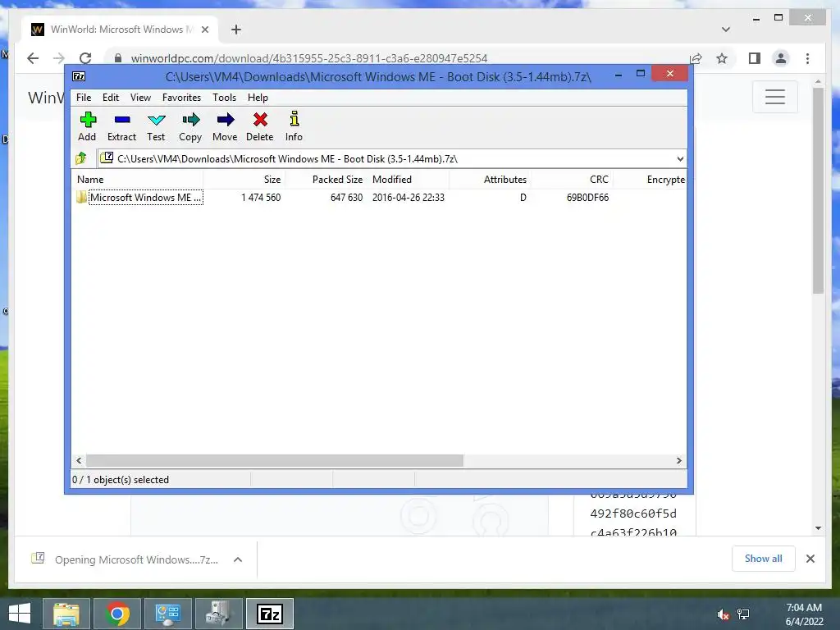This screenshot has width=840, height=630.
Task: Sort by Modified column header
Action: pos(409,180)
